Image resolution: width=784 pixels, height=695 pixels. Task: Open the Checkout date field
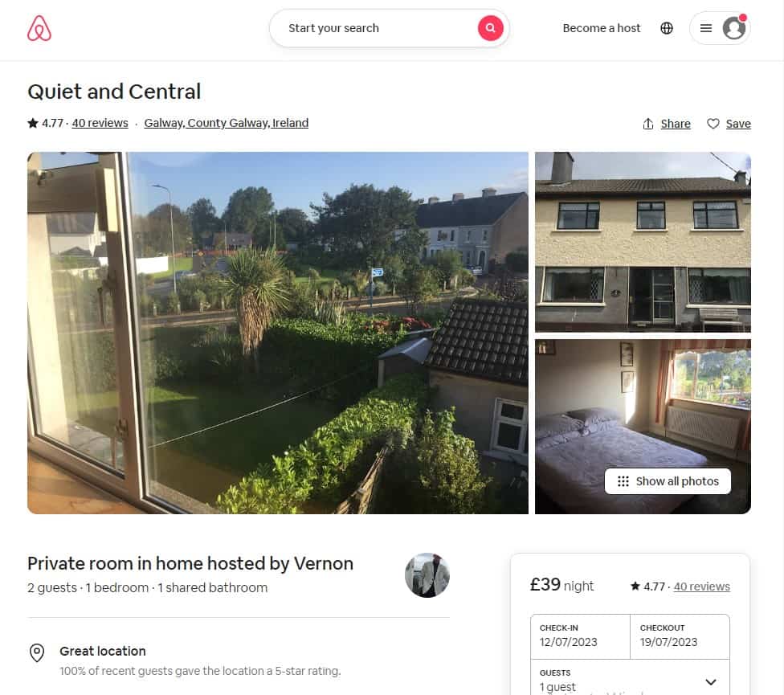(680, 636)
